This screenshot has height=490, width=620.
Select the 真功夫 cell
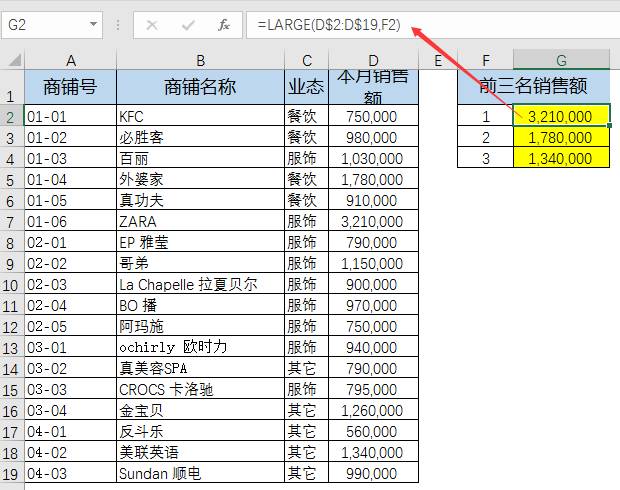click(200, 199)
